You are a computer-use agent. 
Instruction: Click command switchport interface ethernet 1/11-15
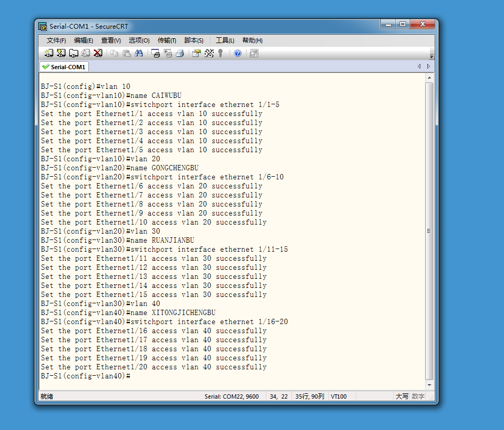(209, 250)
